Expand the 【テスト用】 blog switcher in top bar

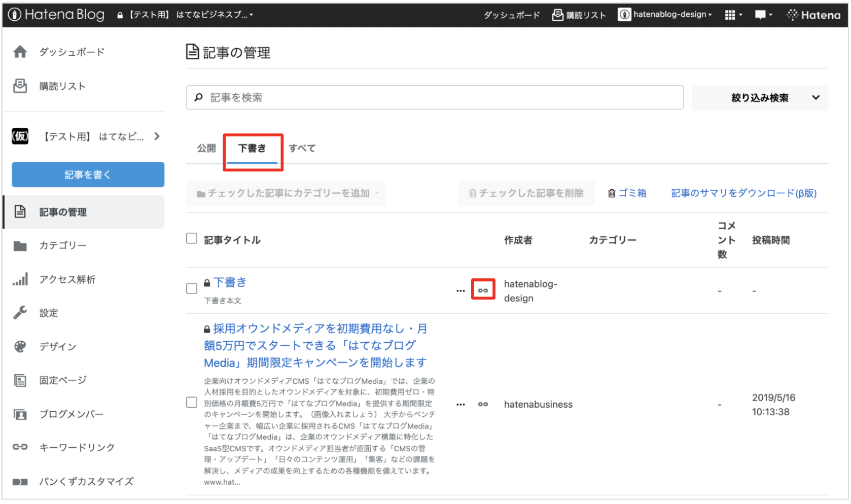pos(186,15)
